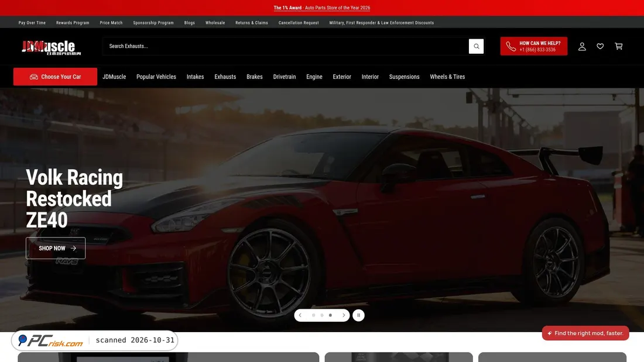Open the user account icon
This screenshot has height=362, width=644.
[x=582, y=46]
